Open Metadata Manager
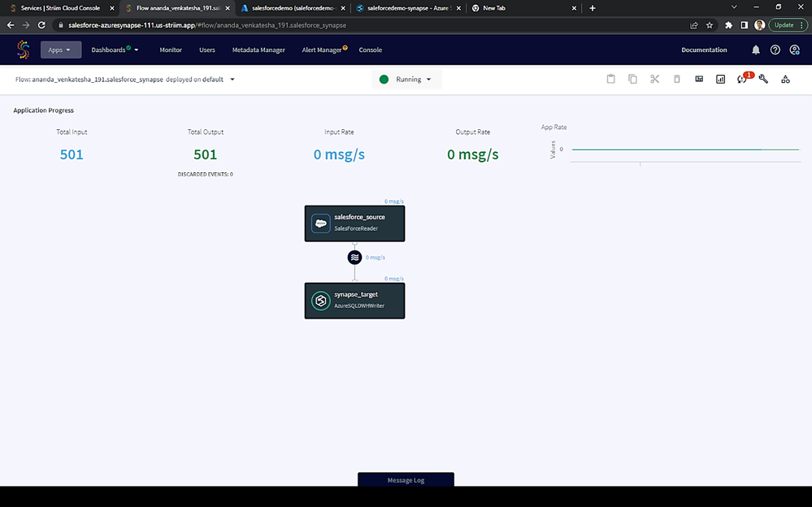812x507 pixels. coord(258,50)
